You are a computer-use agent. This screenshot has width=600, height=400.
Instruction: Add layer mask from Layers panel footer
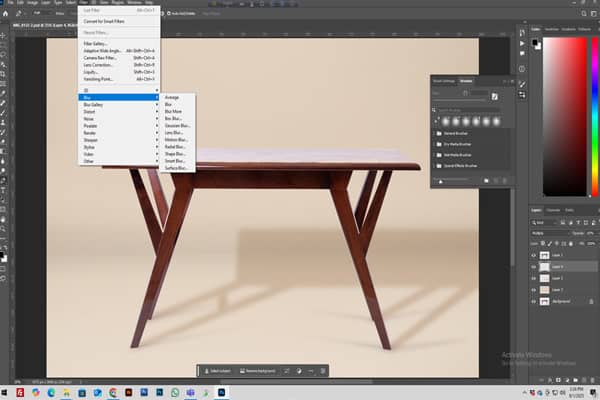click(x=558, y=380)
